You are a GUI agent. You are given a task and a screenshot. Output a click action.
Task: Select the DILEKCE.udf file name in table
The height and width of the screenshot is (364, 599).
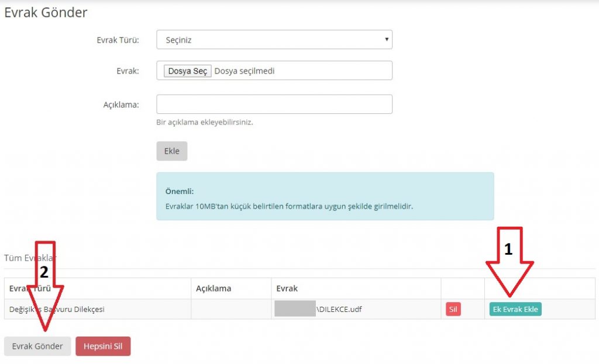(339, 310)
